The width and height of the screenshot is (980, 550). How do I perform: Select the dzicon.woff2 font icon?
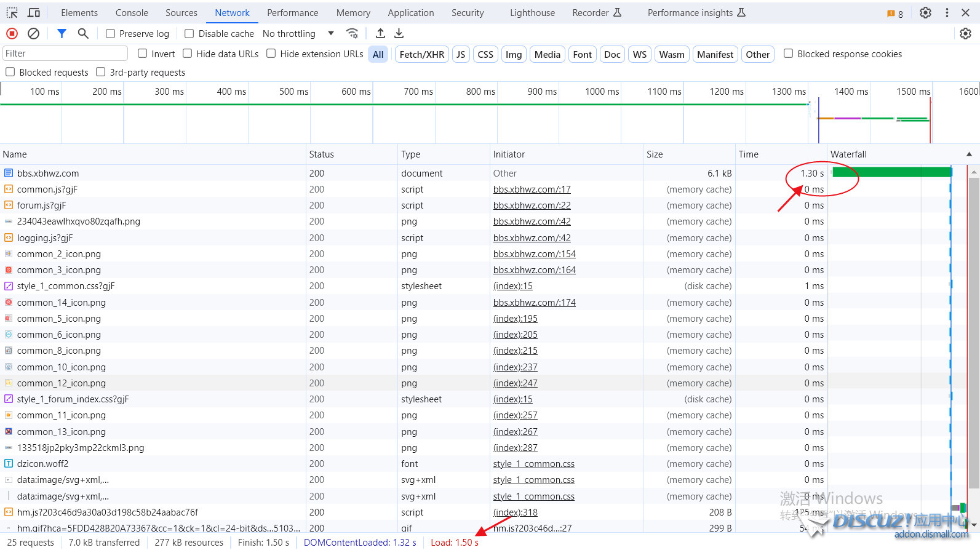point(9,464)
